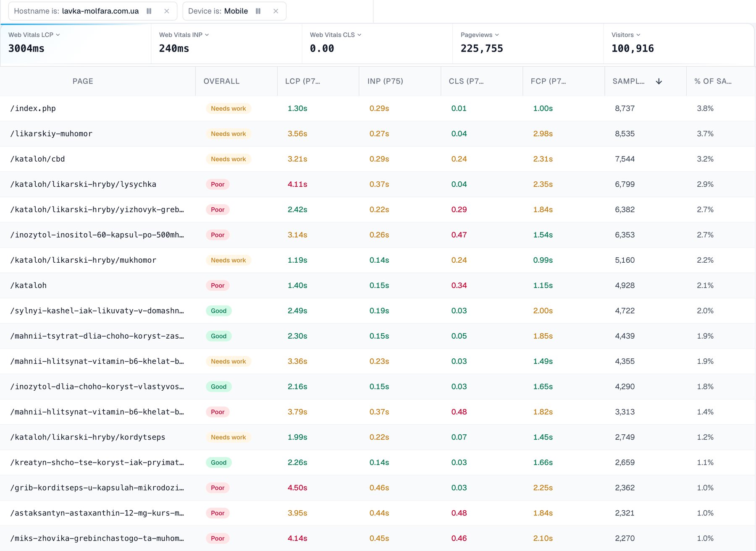This screenshot has width=756, height=551.
Task: Open the /kataloh/likarski-hryby/kordytseps row
Action: 377,437
